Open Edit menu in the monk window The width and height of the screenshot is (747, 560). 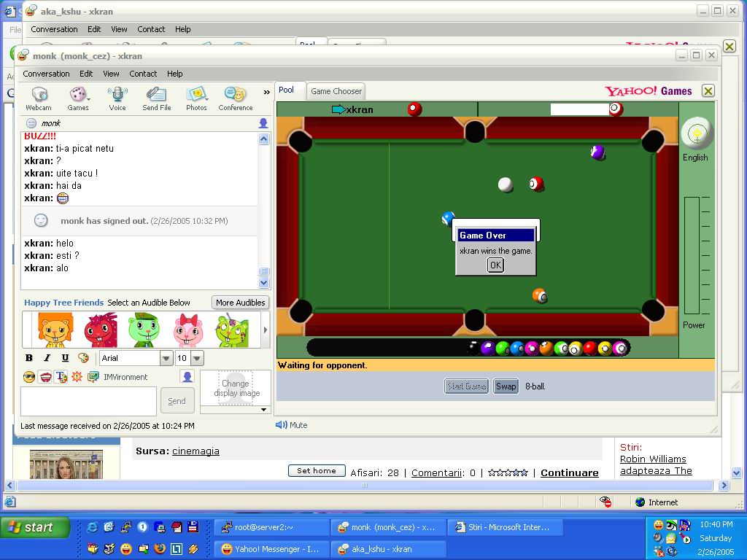coord(86,74)
